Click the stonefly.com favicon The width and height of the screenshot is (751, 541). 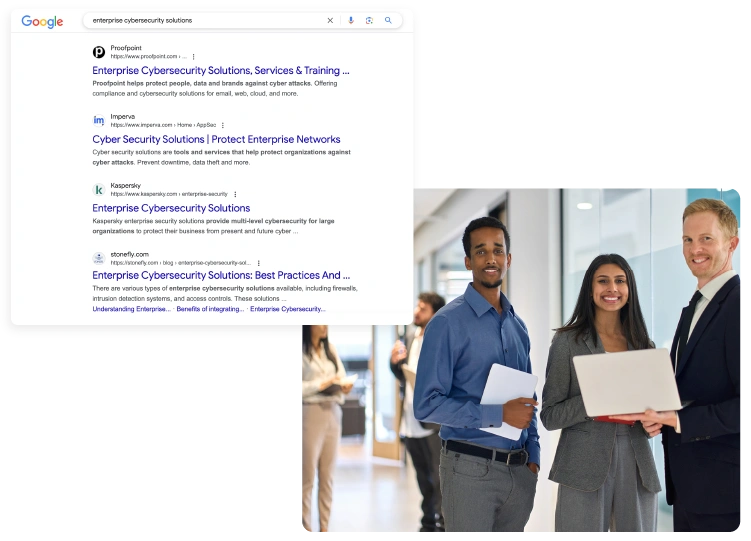(99, 259)
